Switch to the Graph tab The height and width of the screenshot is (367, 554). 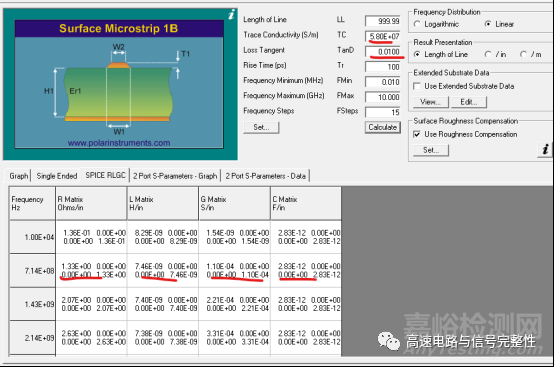click(x=19, y=176)
